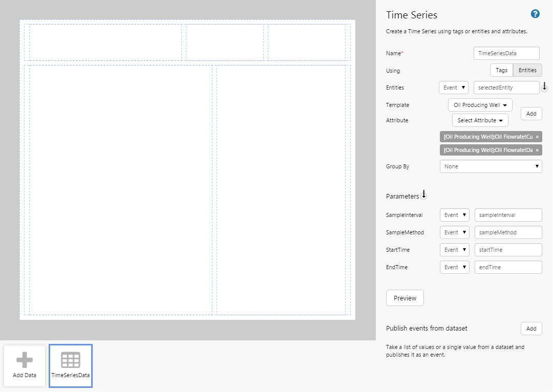Remove the first Oil Flowrate attribute tag
The height and width of the screenshot is (392, 553).
click(537, 137)
